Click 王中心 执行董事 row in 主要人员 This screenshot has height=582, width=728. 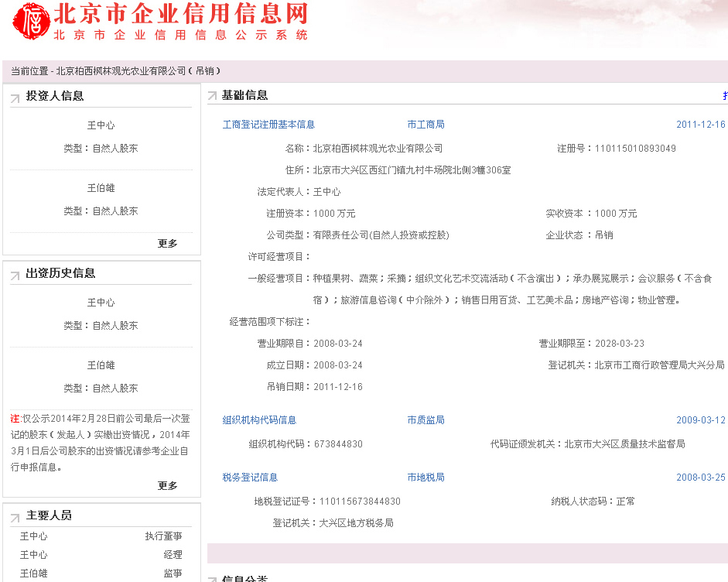click(101, 536)
